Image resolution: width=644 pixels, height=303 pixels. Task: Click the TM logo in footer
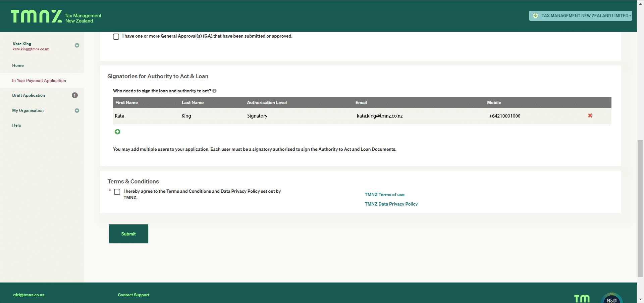click(x=582, y=299)
